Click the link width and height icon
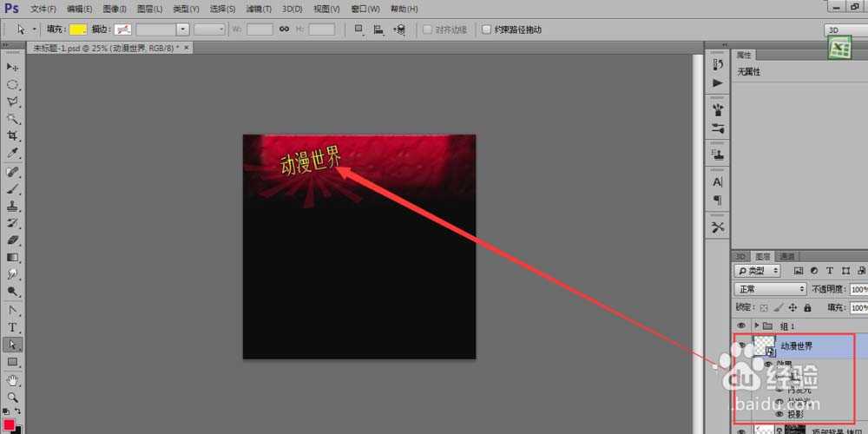868x434 pixels. coord(283,30)
